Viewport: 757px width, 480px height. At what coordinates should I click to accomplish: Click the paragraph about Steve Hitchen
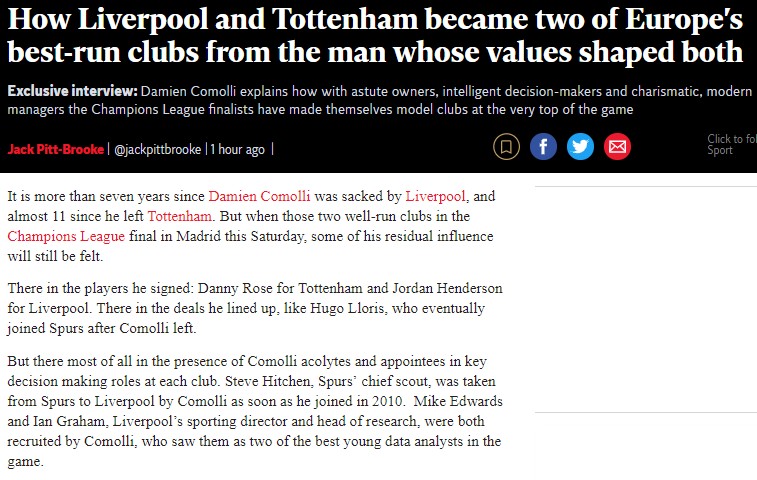point(255,411)
